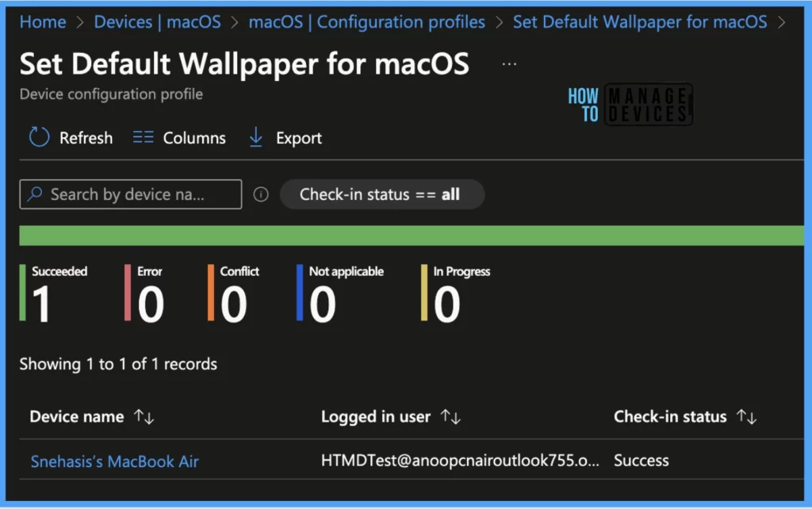Image resolution: width=812 pixels, height=509 pixels.
Task: Click the Columns list icon
Action: click(143, 137)
